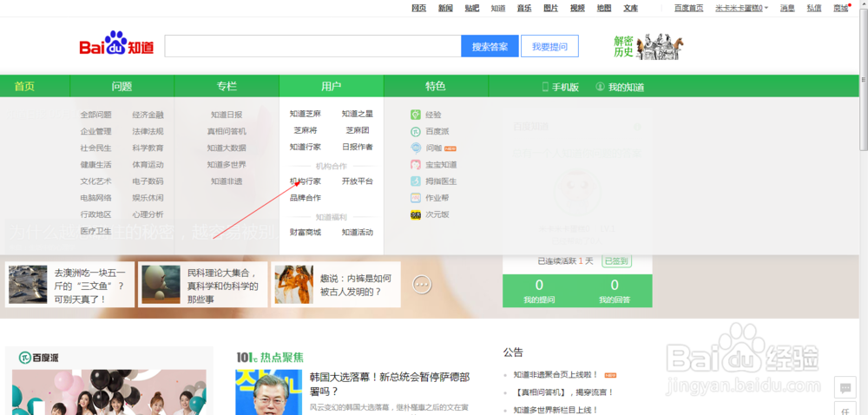Select 医疗卫生 category
868x415 pixels.
(x=95, y=231)
